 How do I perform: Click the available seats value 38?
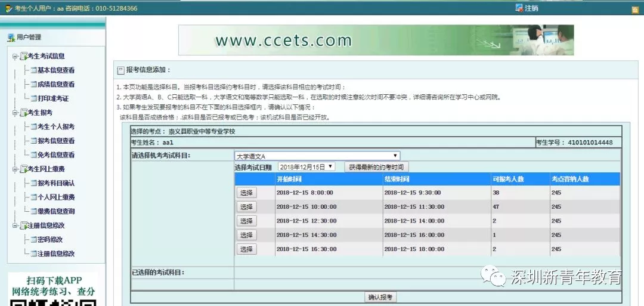pos(496,193)
